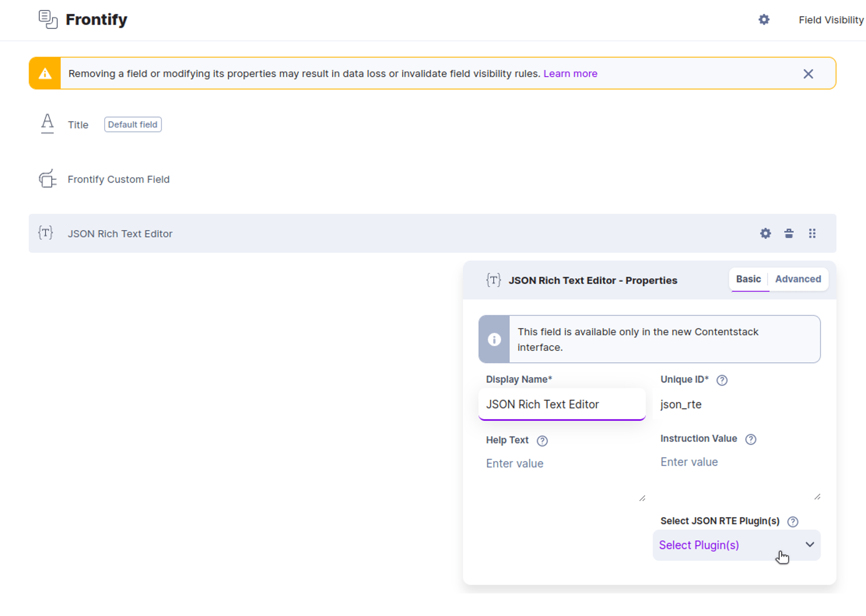Click the Default field badge
This screenshot has width=866, height=616.
[133, 125]
